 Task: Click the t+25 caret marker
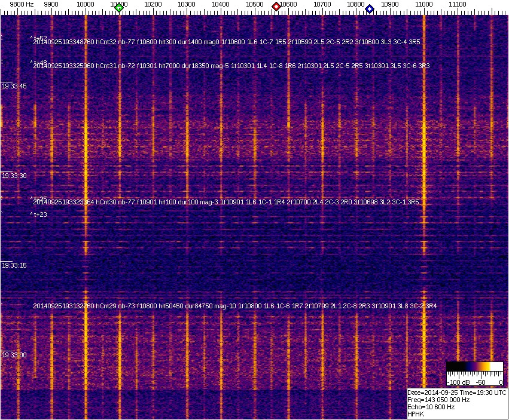[x=39, y=198]
